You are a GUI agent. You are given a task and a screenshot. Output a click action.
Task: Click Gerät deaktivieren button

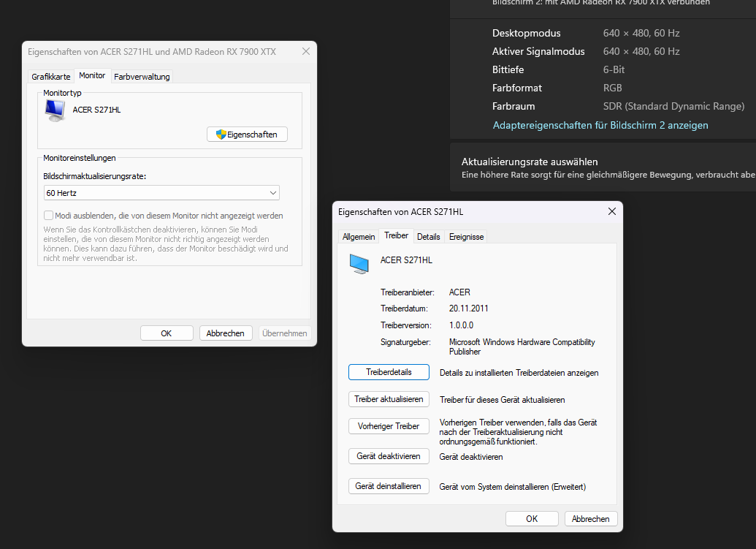pos(389,456)
